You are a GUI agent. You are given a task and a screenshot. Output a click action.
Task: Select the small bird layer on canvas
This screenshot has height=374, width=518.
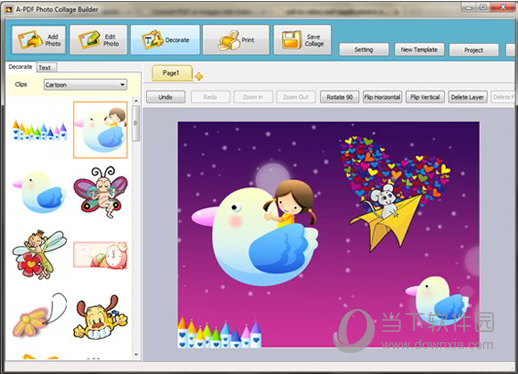click(x=437, y=301)
